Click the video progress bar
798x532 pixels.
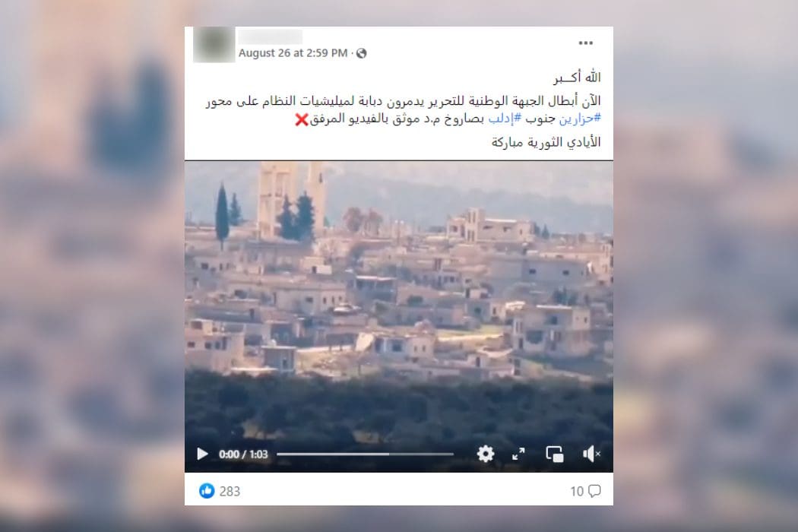(x=365, y=454)
